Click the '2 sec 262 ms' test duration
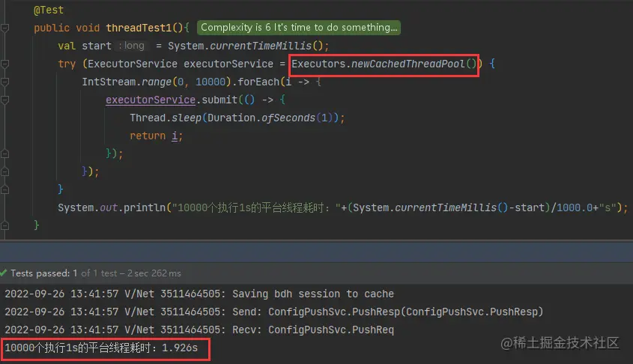 tap(154, 273)
